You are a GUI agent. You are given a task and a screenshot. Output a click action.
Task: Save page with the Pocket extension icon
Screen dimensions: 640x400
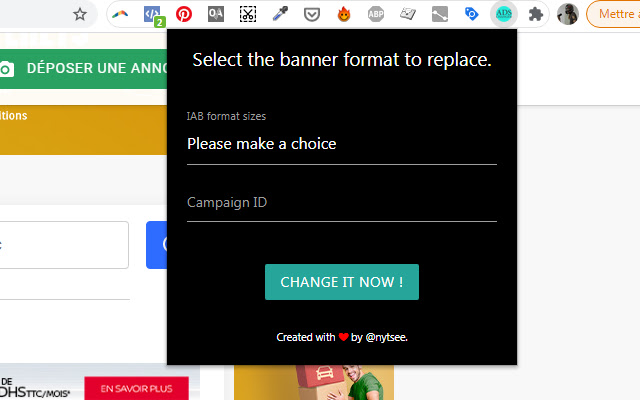click(312, 15)
